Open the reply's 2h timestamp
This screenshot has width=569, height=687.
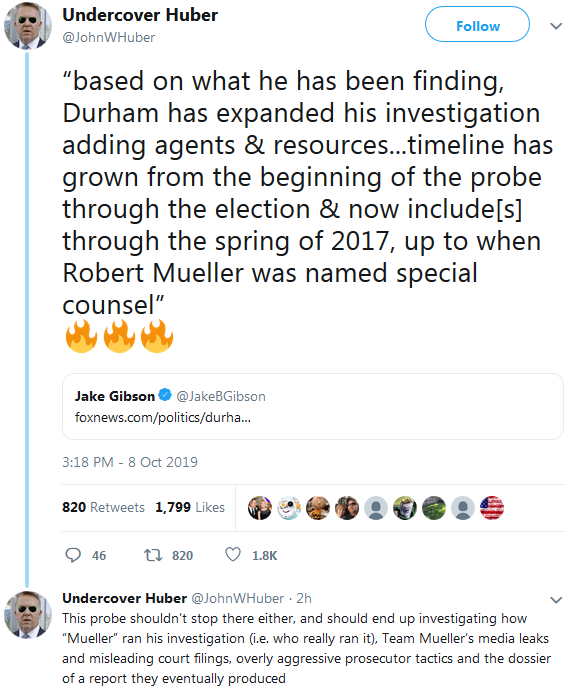tap(304, 598)
